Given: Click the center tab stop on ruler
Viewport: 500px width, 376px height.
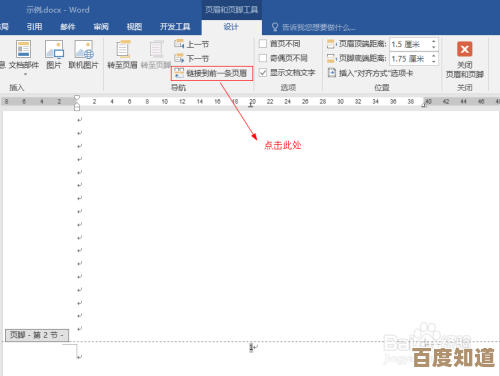Looking at the screenshot, I should [251, 105].
